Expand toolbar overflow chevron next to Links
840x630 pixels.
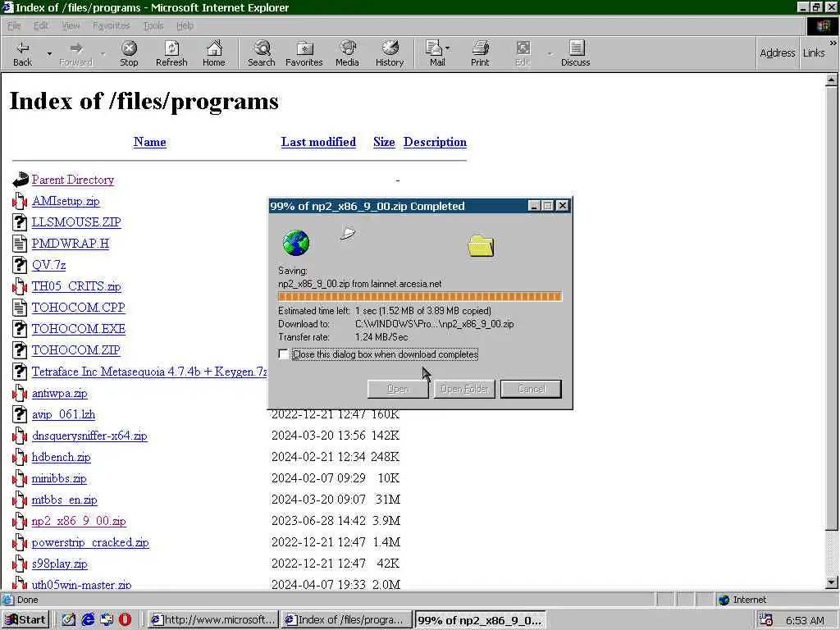click(x=833, y=43)
